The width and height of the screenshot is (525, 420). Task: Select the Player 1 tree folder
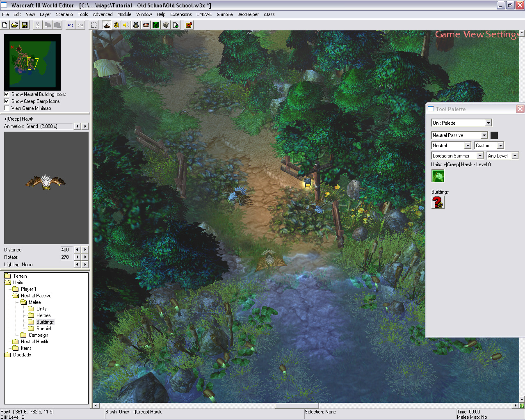coord(28,289)
